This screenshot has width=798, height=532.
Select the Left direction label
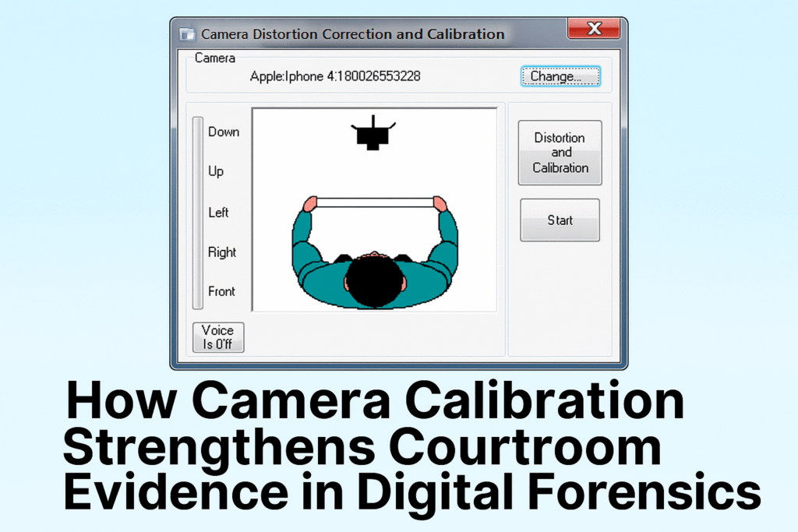tap(218, 213)
